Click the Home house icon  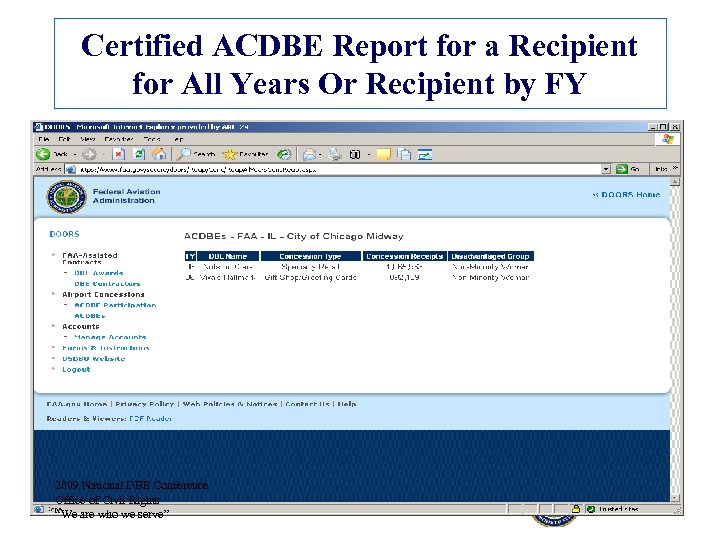click(x=159, y=154)
